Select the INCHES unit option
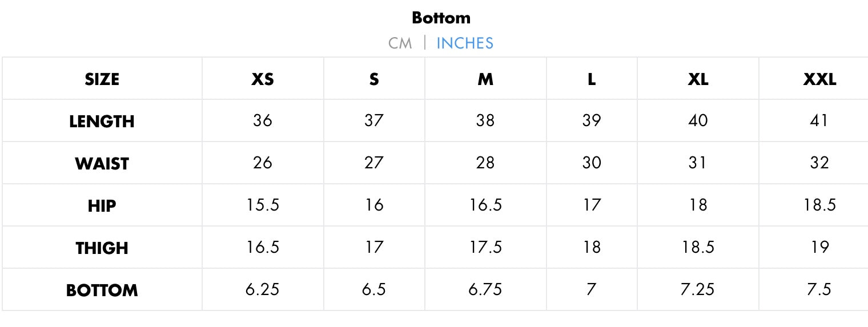 tap(464, 43)
